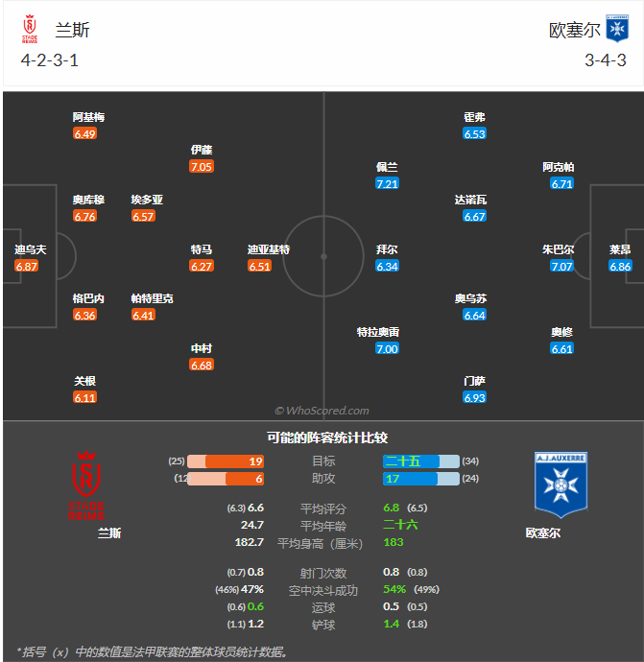Click the small AJ Auxerre crest in header
The width and height of the screenshot is (644, 662).
[615, 31]
